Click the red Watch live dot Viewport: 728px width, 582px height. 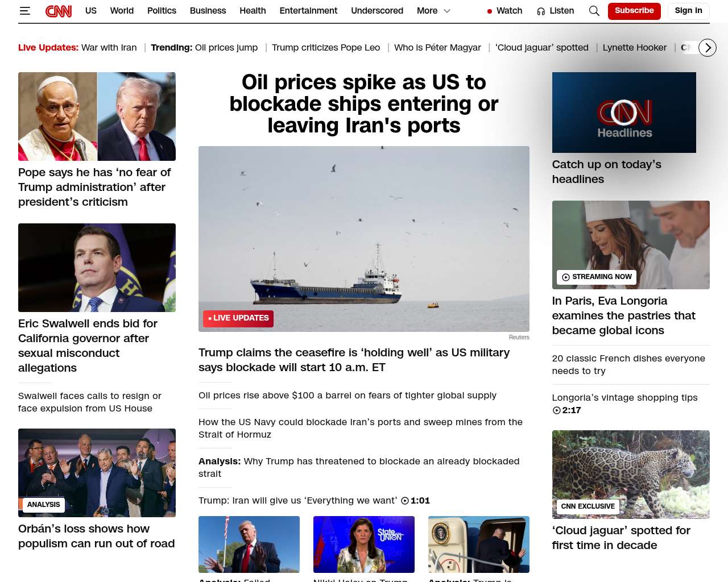tap(489, 11)
